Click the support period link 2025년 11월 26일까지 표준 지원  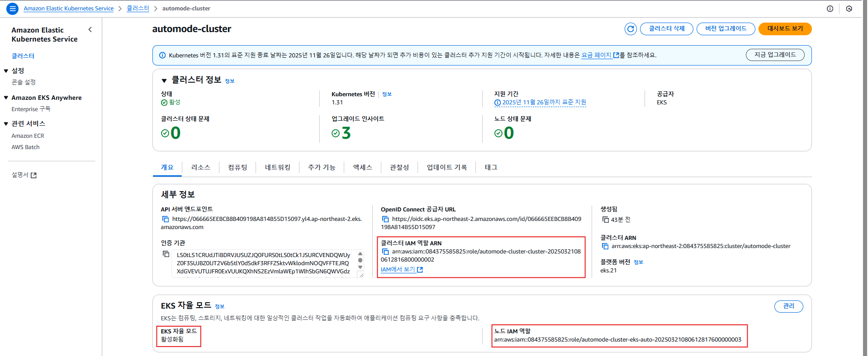(x=544, y=103)
